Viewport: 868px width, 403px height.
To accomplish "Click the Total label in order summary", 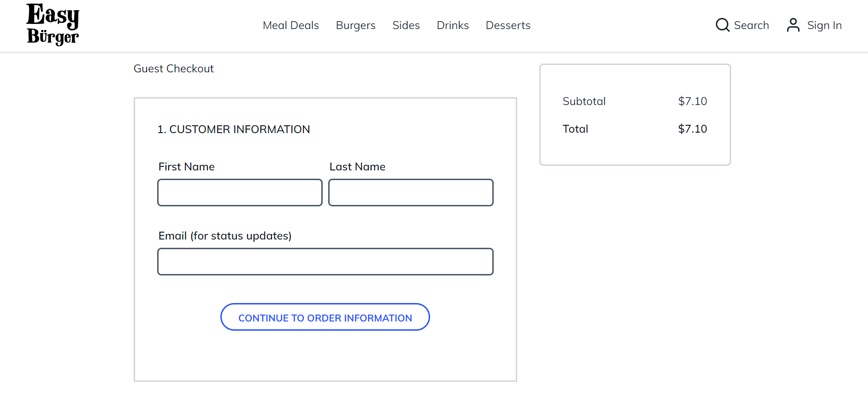I will point(575,129).
